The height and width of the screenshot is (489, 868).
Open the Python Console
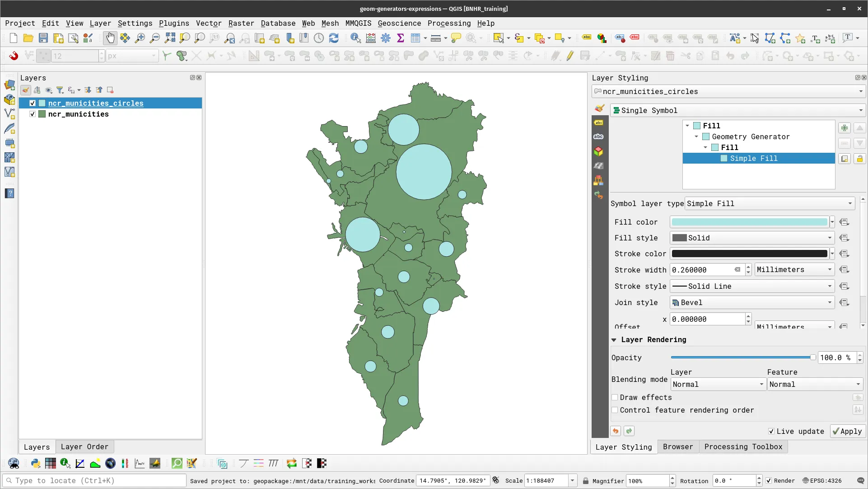click(x=35, y=463)
